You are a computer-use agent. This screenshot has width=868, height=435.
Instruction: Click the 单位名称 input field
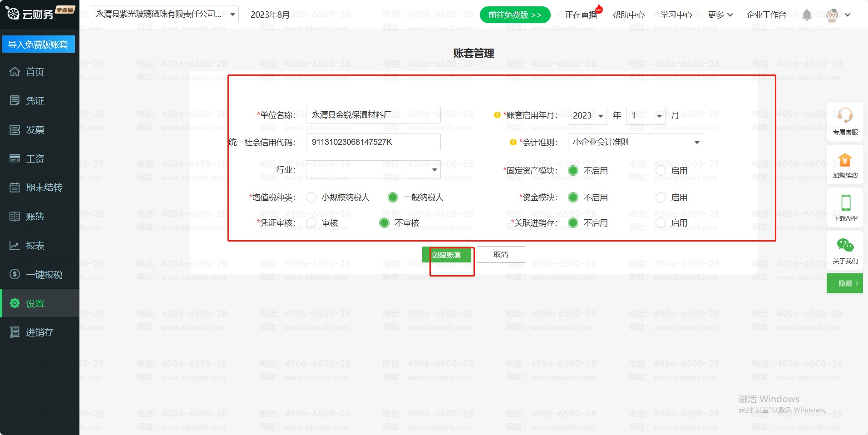pos(373,115)
